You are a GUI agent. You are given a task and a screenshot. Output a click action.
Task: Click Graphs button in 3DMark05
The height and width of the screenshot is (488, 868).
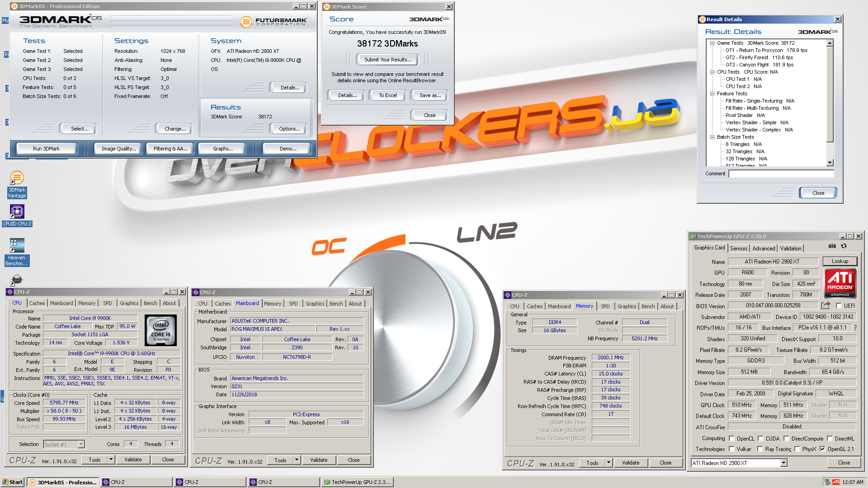223,149
